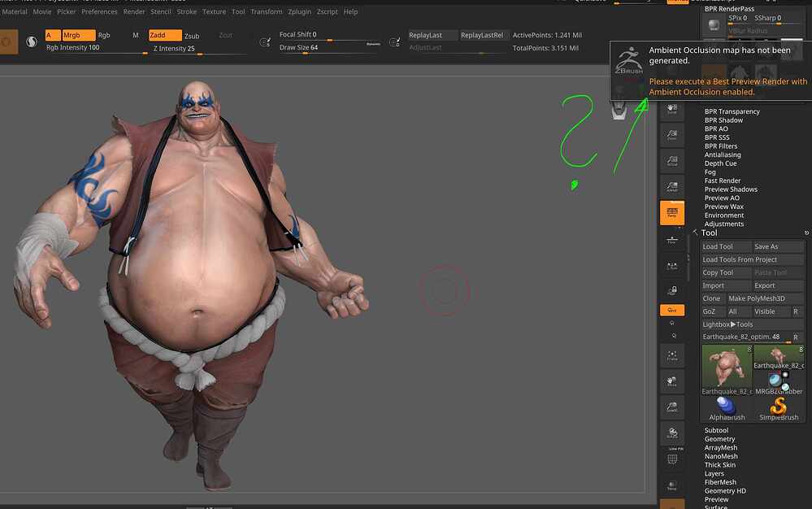Click the Actual size icon

point(671,160)
